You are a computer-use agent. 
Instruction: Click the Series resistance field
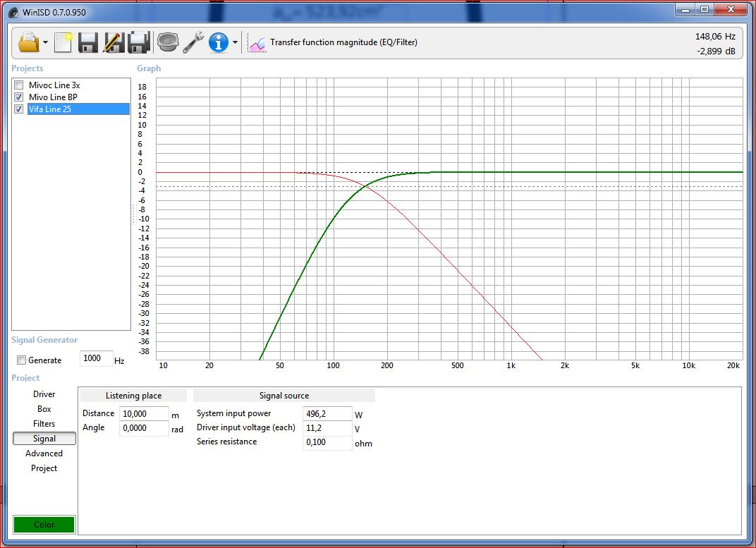pos(327,442)
